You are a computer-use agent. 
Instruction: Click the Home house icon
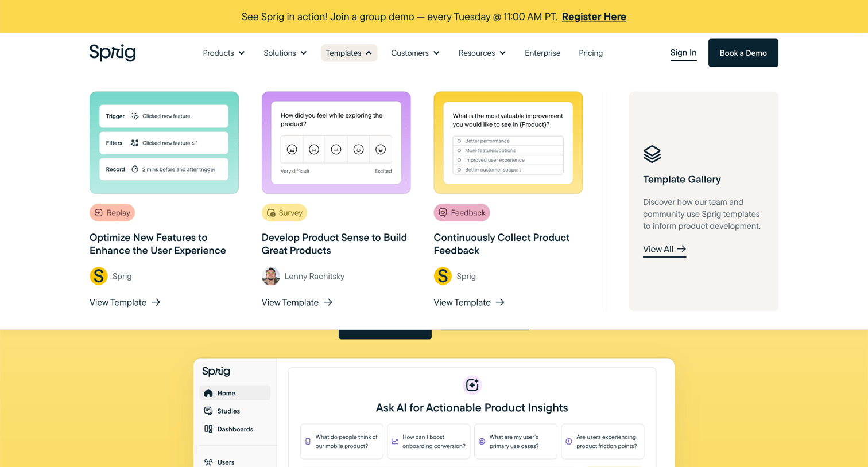[208, 393]
